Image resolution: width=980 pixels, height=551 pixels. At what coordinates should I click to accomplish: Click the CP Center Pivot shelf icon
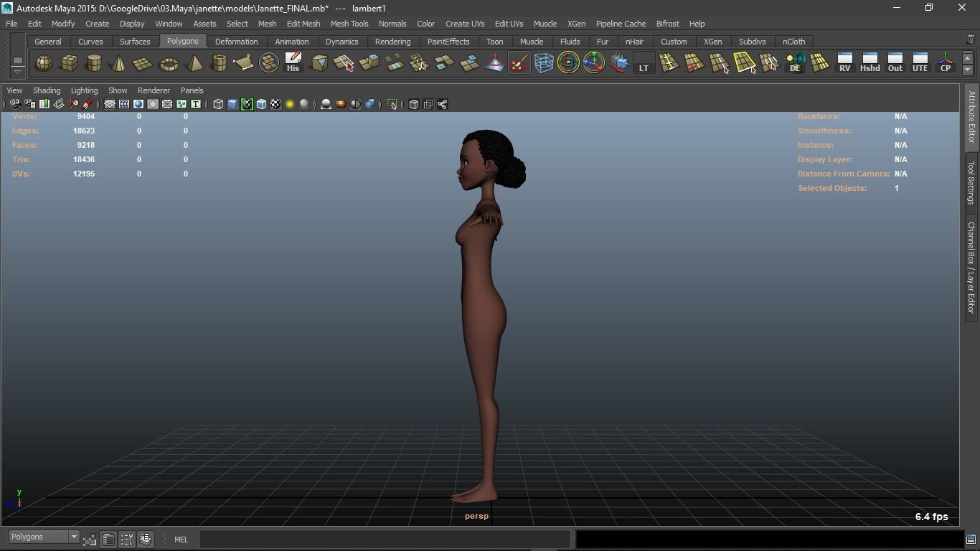(x=946, y=63)
